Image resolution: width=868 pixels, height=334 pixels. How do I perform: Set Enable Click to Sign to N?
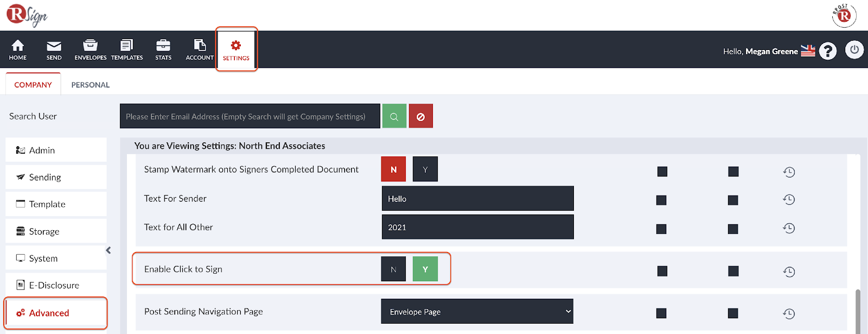pyautogui.click(x=394, y=269)
